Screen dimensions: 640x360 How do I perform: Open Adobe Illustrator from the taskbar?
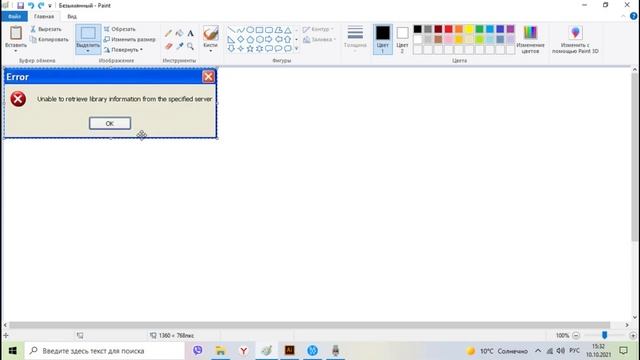coord(289,350)
